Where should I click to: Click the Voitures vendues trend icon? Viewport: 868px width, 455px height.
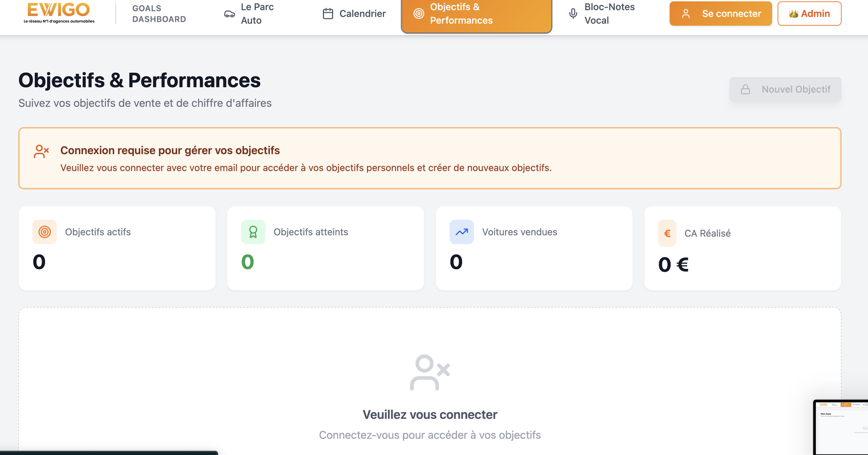point(462,232)
